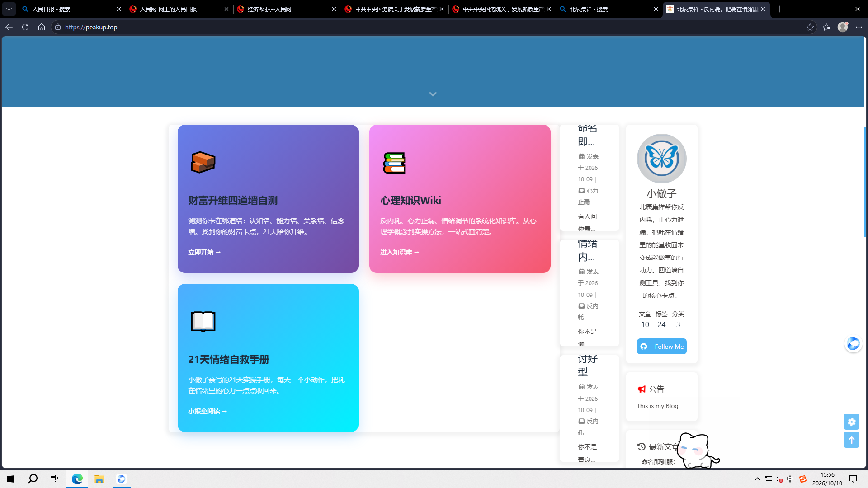
Task: Go back with the browser back arrow
Action: (9, 27)
